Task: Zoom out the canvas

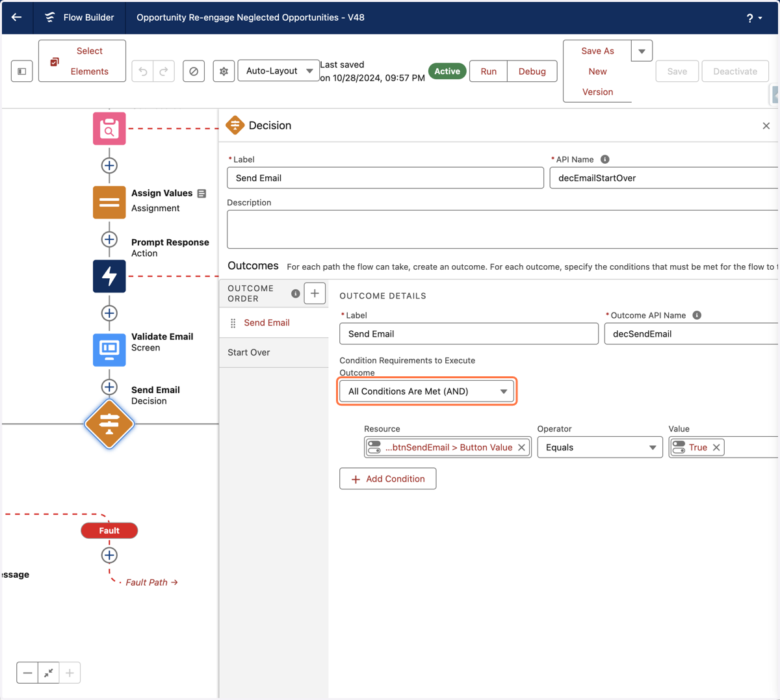Action: click(27, 673)
